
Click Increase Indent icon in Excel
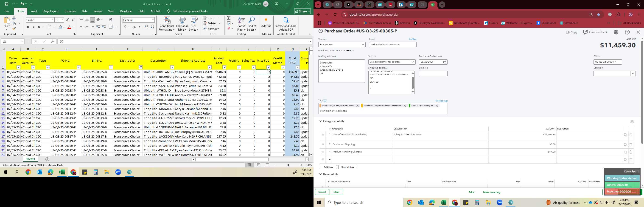tap(104, 27)
